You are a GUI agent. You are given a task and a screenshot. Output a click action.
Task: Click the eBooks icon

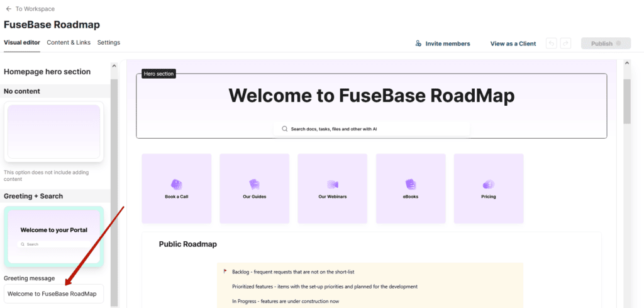411,185
